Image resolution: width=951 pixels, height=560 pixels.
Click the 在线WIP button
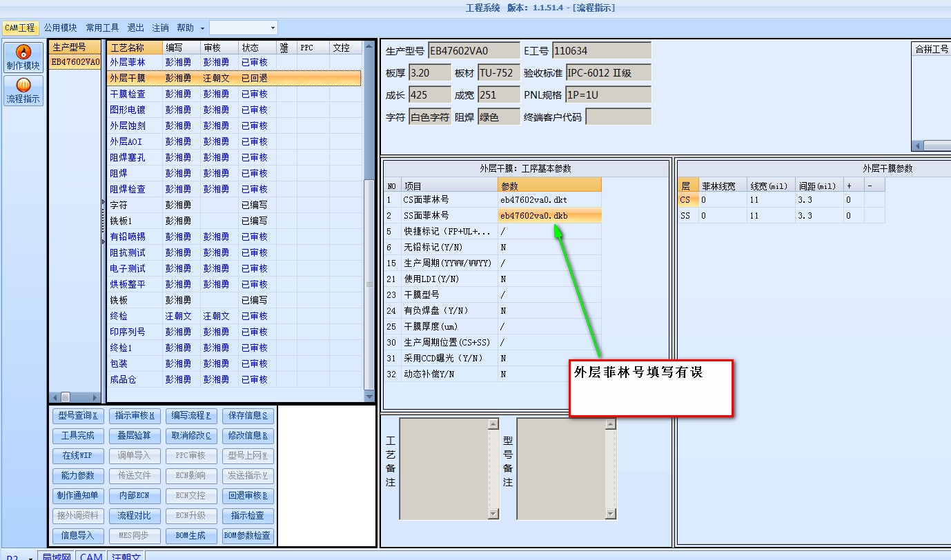click(x=78, y=456)
